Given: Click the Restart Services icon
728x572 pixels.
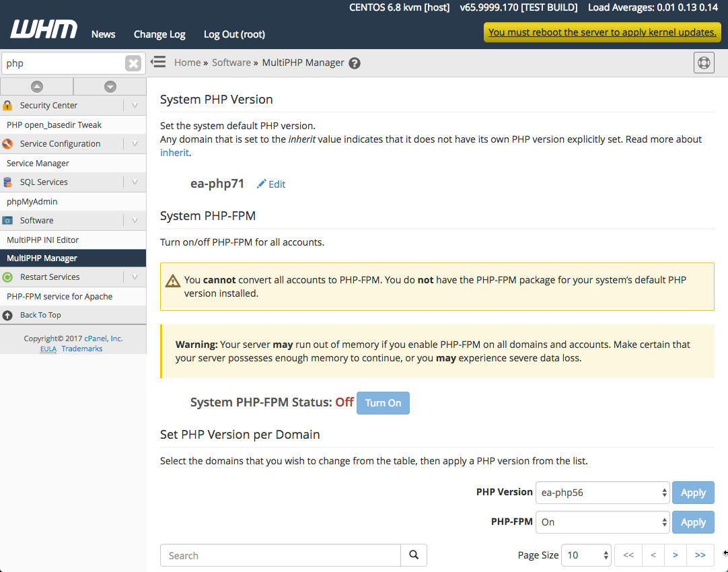Looking at the screenshot, I should (x=7, y=277).
